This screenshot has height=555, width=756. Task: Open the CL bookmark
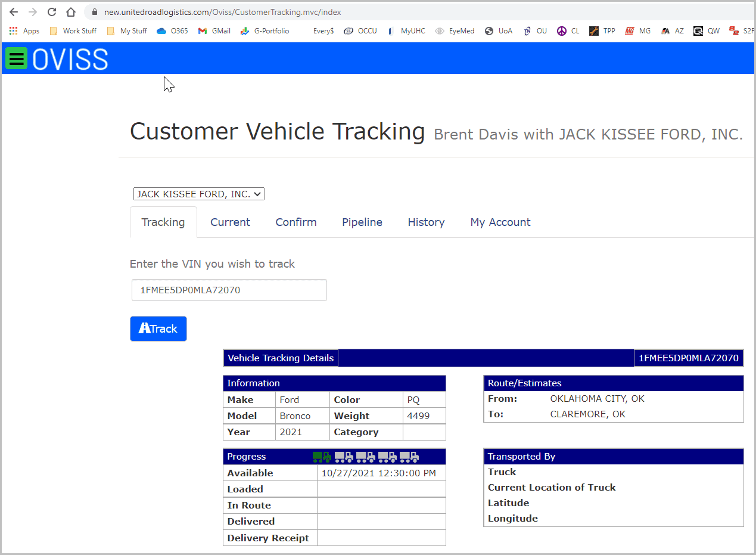click(568, 31)
